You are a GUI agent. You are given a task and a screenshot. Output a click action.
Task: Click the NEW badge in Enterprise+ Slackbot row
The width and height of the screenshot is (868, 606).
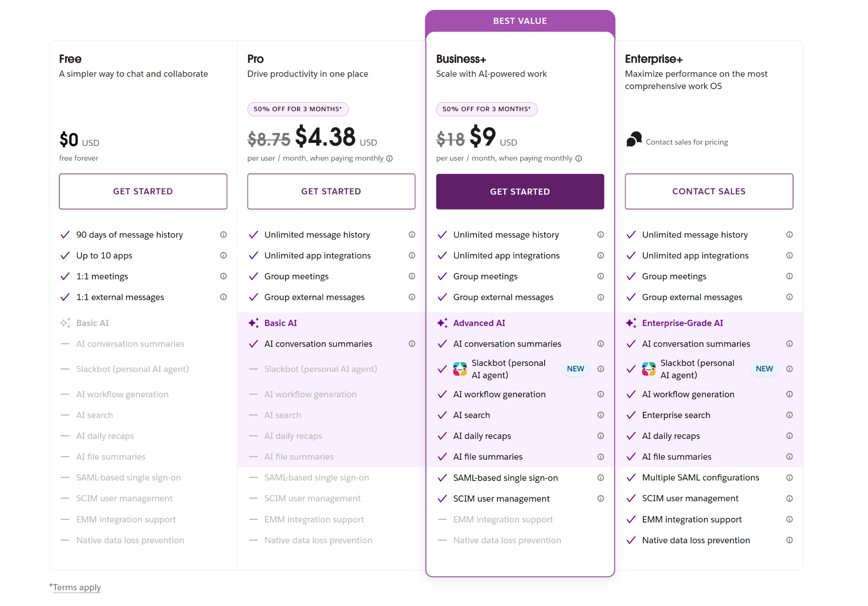pyautogui.click(x=764, y=369)
